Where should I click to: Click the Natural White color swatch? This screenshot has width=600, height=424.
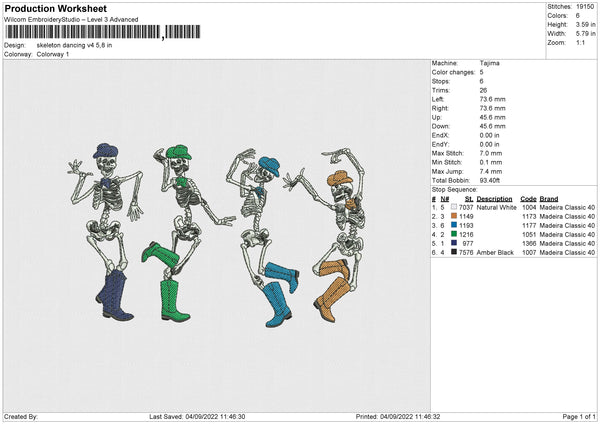tap(454, 207)
